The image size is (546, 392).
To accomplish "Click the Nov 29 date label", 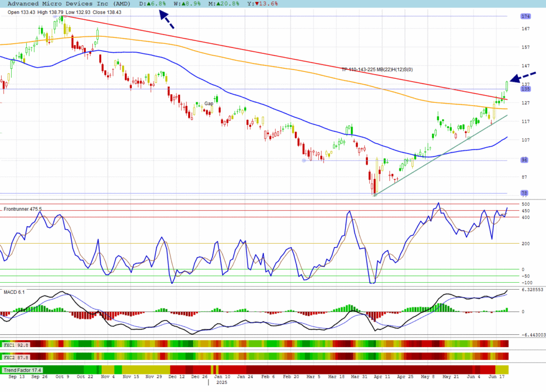I will click(154, 377).
